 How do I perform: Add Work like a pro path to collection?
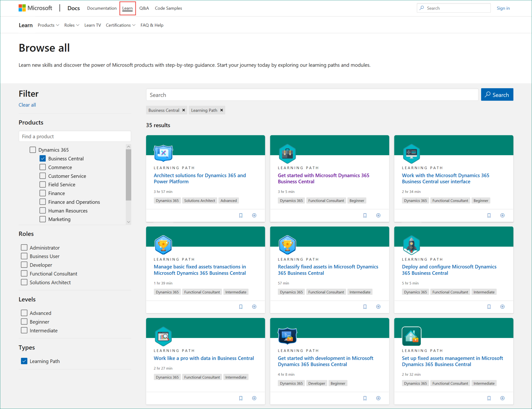254,398
